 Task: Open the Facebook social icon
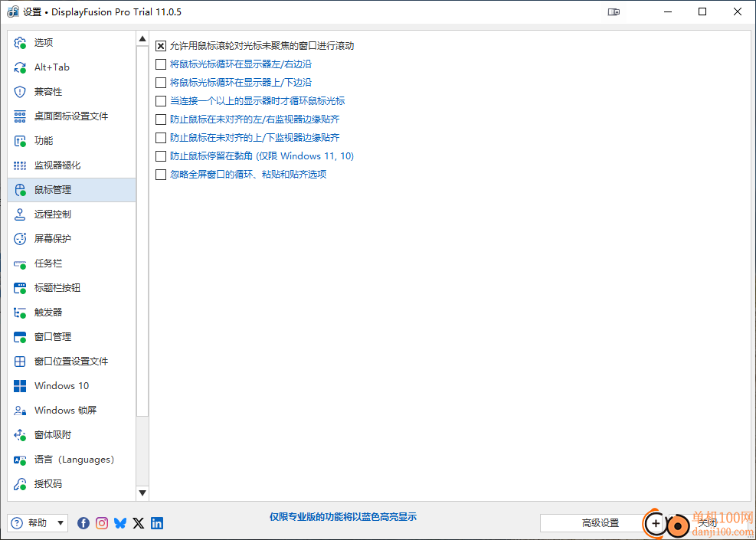point(83,522)
